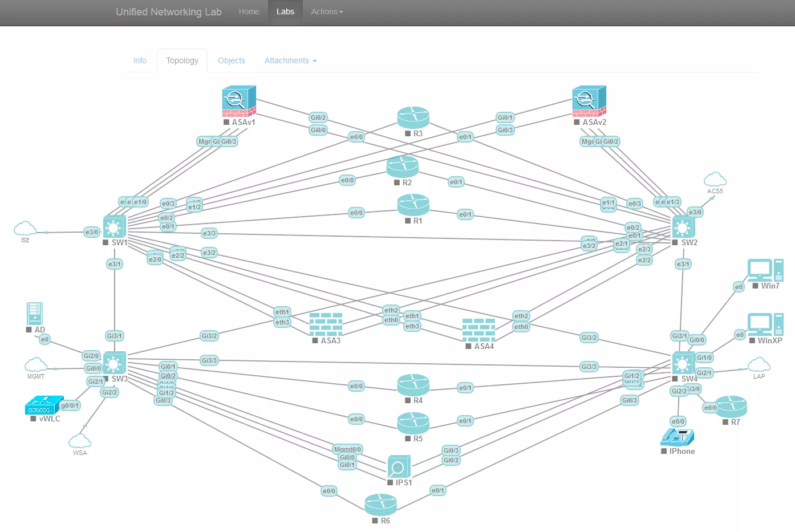Click the e0/1 label right of R6
The image size is (795, 532).
438,490
